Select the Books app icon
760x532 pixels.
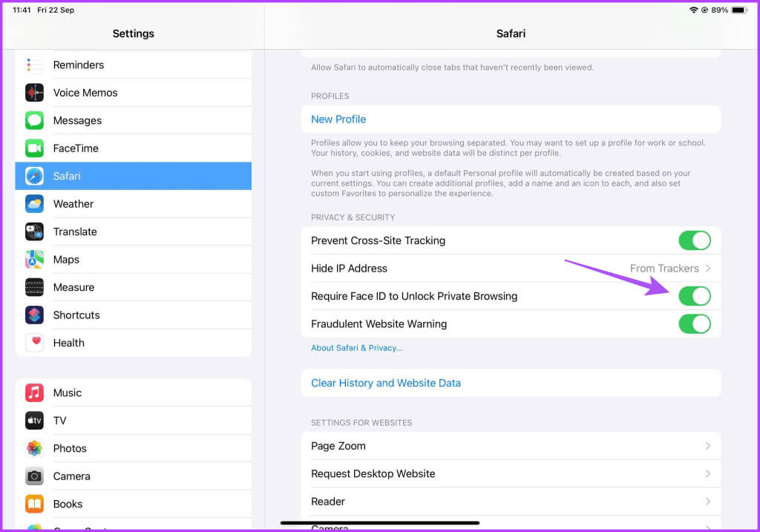pos(34,504)
